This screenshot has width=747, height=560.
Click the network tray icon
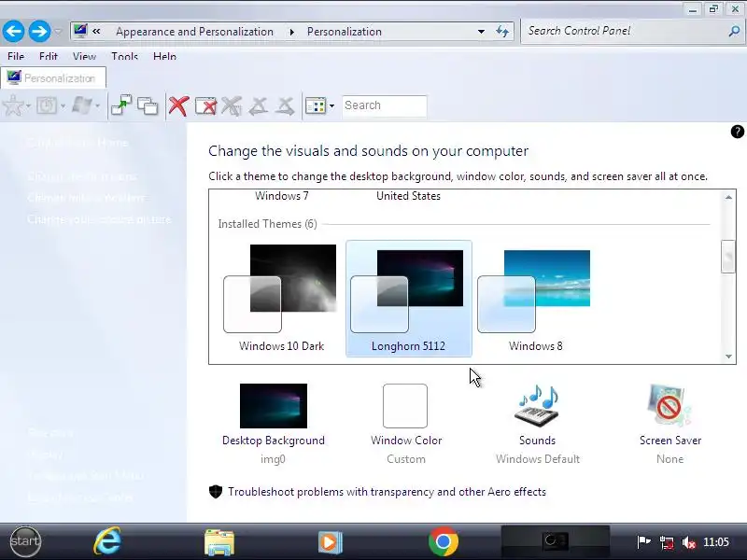[667, 542]
